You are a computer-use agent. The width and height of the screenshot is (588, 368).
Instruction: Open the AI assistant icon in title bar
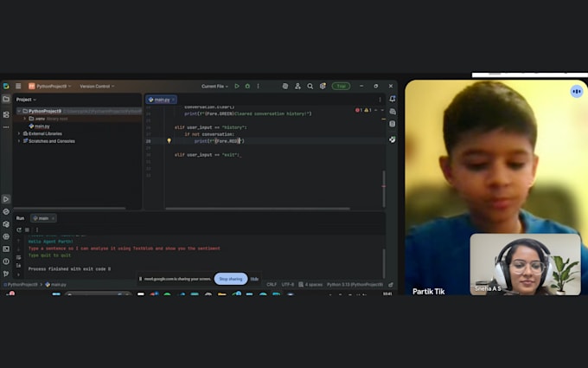(285, 86)
